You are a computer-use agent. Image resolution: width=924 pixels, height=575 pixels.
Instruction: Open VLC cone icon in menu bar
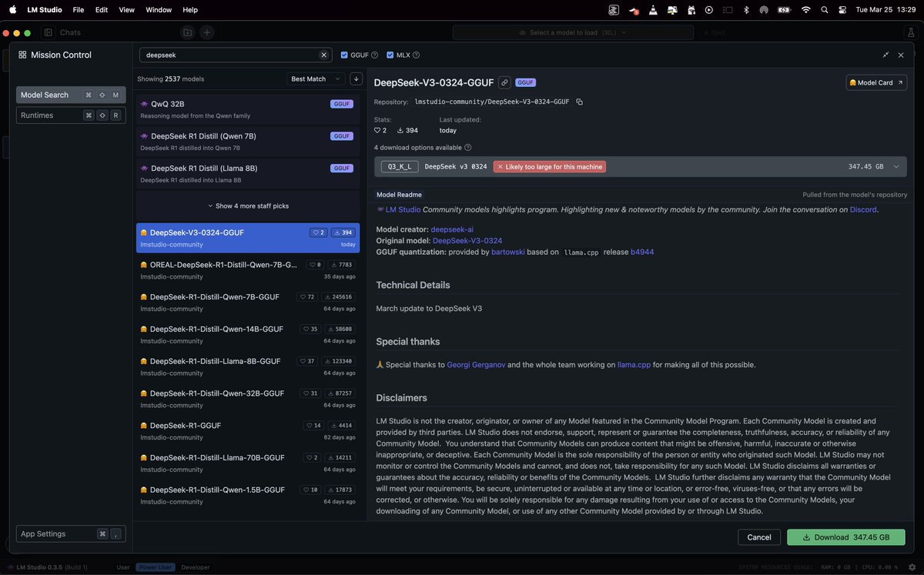[653, 10]
